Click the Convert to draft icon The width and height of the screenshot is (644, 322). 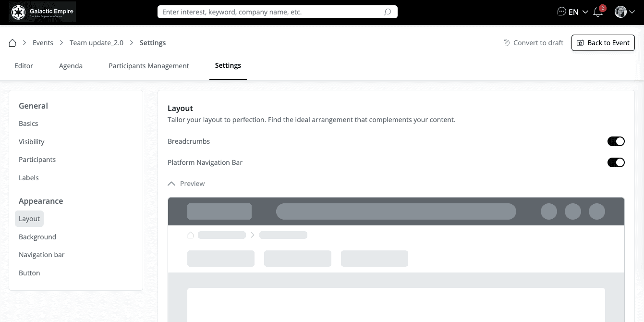[506, 43]
